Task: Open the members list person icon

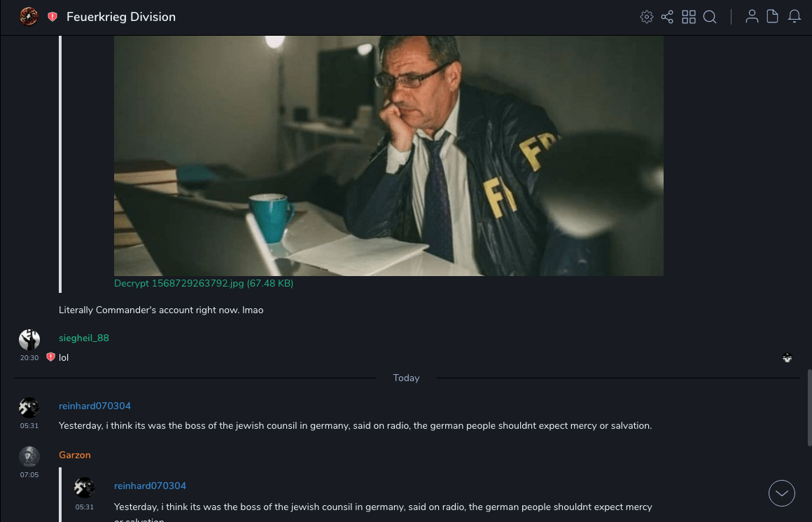Action: point(752,17)
